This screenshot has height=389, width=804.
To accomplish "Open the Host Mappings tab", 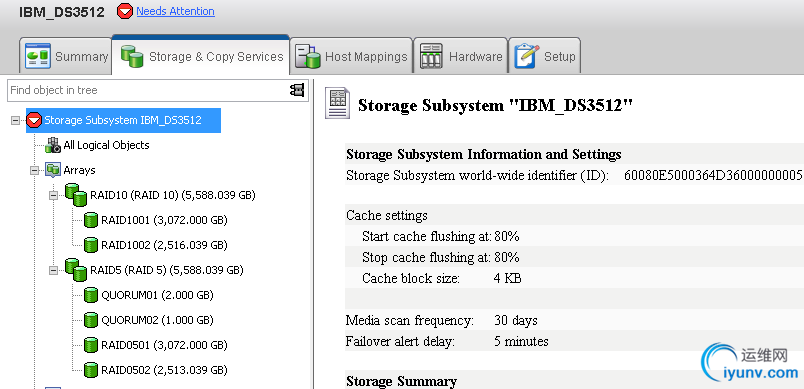I will (x=351, y=56).
